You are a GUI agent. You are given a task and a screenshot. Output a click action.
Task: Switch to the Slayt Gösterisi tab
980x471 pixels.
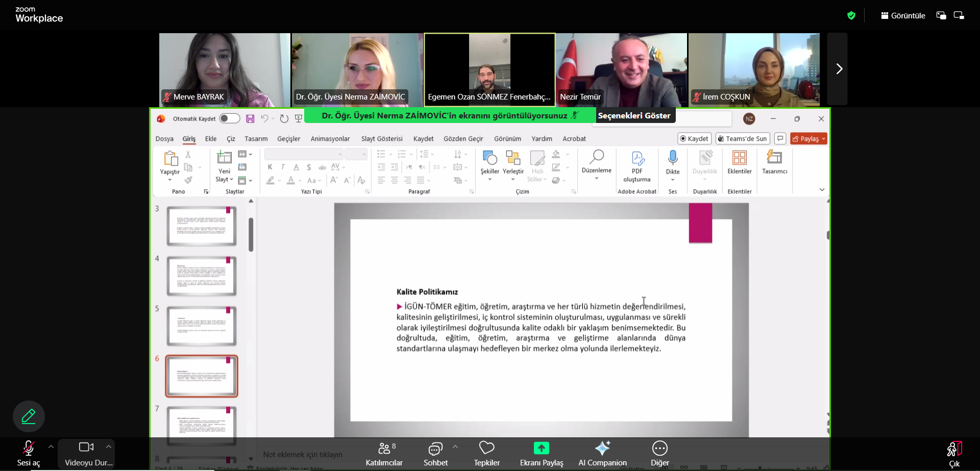(382, 139)
